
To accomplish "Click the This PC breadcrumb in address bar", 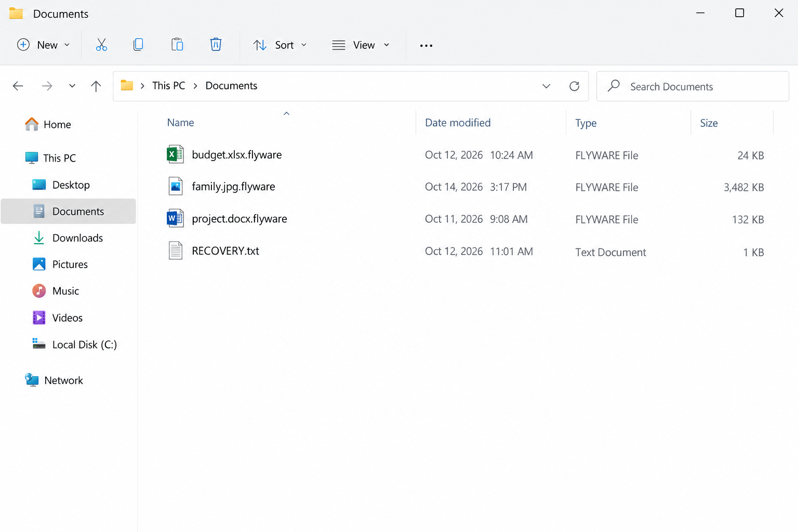I will pos(169,86).
